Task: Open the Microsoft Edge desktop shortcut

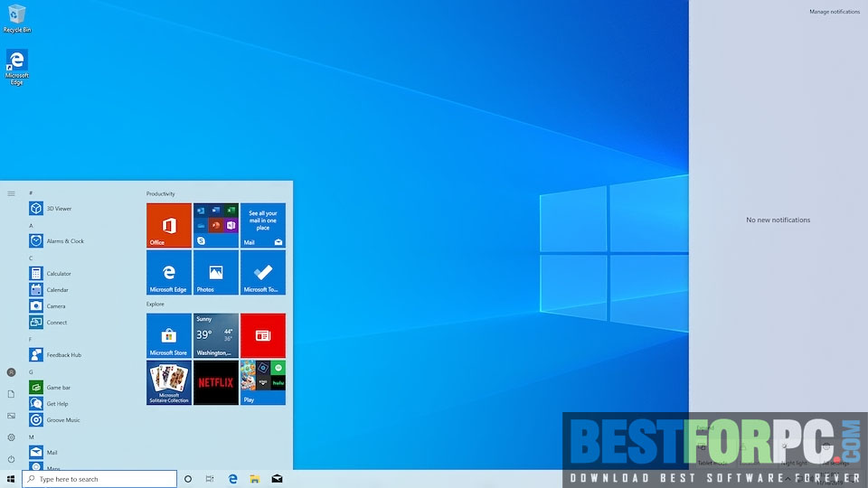Action: point(16,67)
